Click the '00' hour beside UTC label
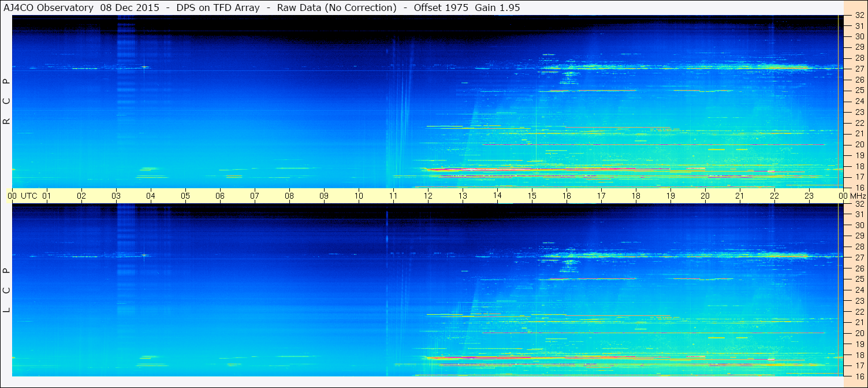 [12, 196]
